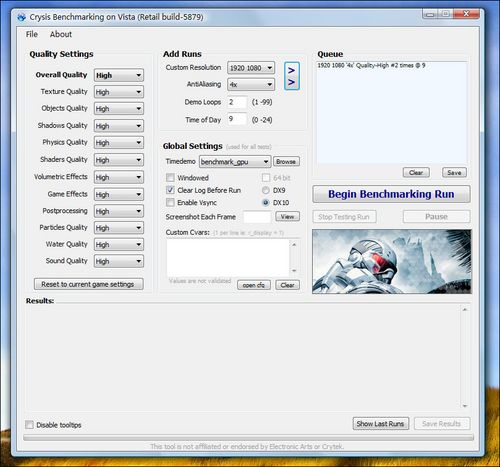Image resolution: width=500 pixels, height=467 pixels.
Task: Save the Queue
Action: (454, 173)
